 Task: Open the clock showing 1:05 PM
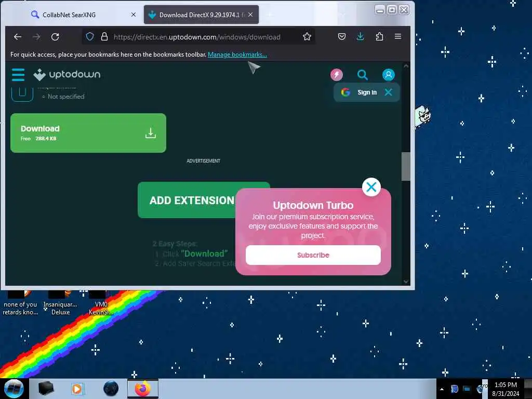coord(506,389)
